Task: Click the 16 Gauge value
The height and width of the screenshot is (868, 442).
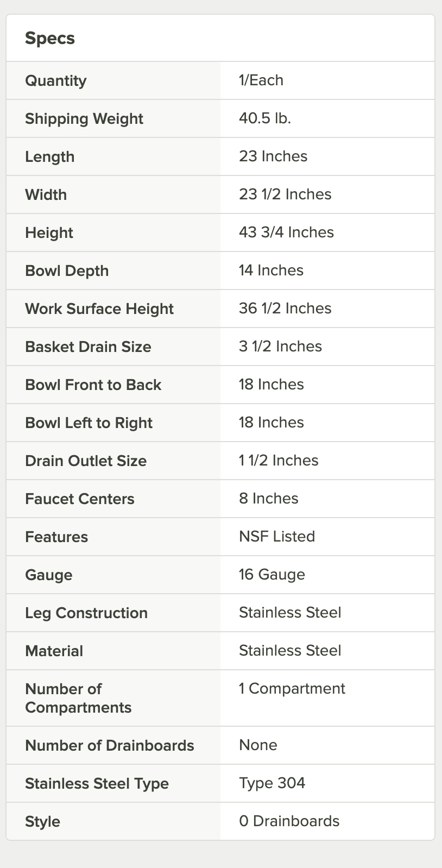Action: pyautogui.click(x=272, y=575)
